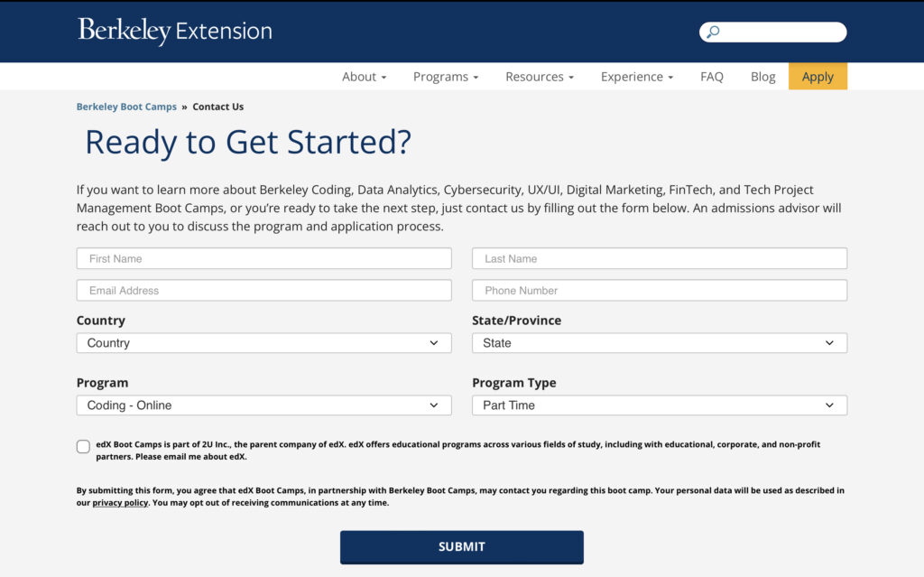Focus the Email Address input field
Image resolution: width=924 pixels, height=577 pixels.
263,291
